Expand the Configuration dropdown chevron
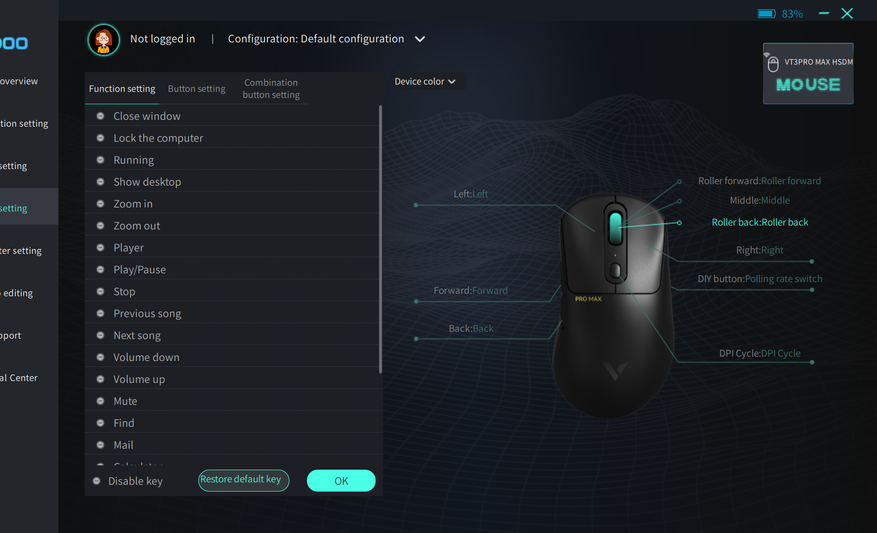The height and width of the screenshot is (533, 877). [x=419, y=39]
